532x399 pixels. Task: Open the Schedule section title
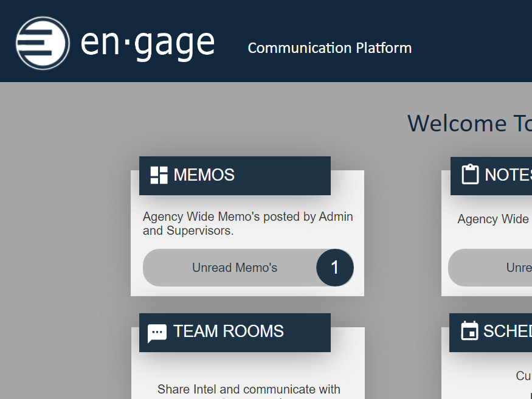coord(507,331)
